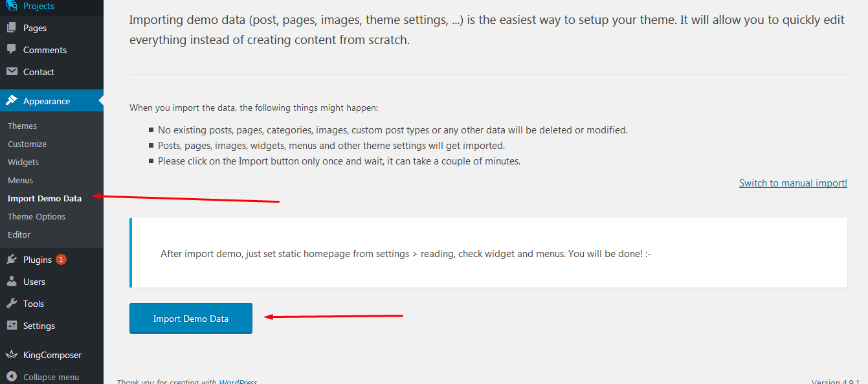Click the Plugins plug icon

[x=12, y=260]
